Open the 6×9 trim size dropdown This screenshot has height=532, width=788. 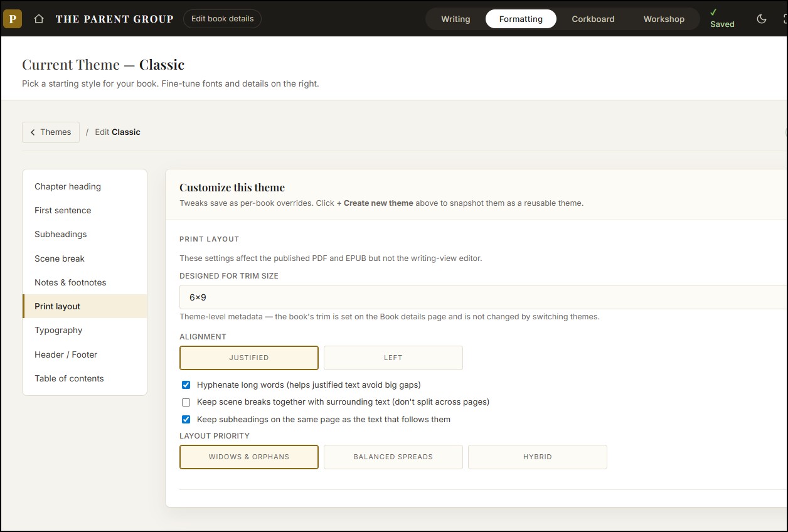[483, 297]
